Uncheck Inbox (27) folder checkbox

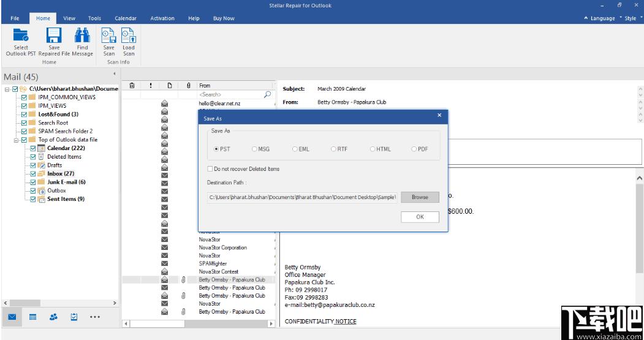coord(33,174)
